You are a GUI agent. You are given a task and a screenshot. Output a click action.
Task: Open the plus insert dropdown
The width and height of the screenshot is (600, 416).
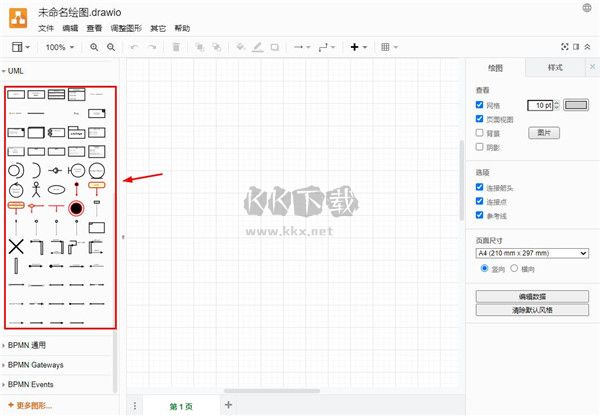tap(359, 47)
